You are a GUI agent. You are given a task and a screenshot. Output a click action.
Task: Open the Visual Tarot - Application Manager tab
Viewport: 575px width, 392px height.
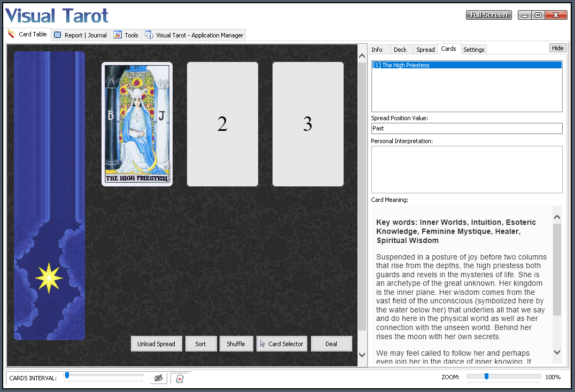[x=194, y=35]
